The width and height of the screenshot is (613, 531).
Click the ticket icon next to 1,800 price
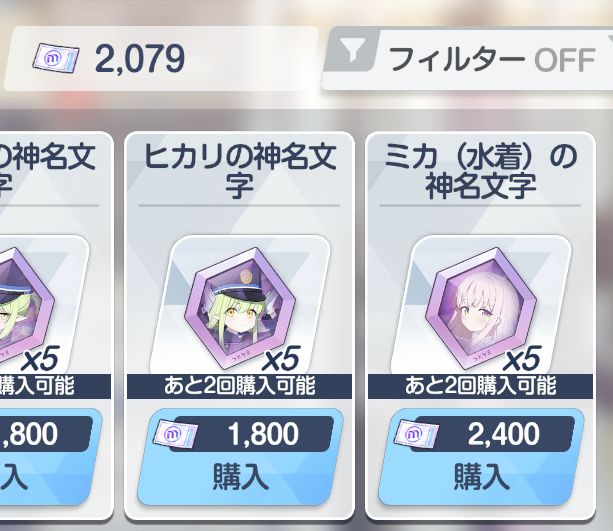click(176, 434)
